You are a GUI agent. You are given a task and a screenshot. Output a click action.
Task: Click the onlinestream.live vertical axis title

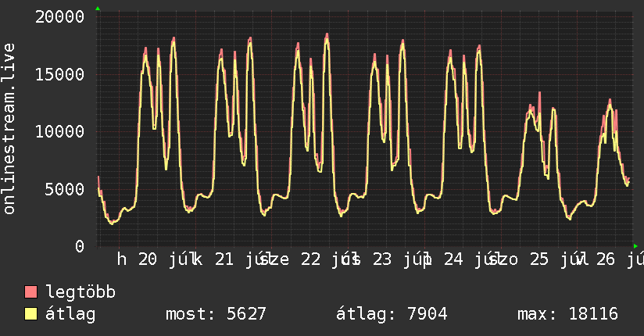9,129
